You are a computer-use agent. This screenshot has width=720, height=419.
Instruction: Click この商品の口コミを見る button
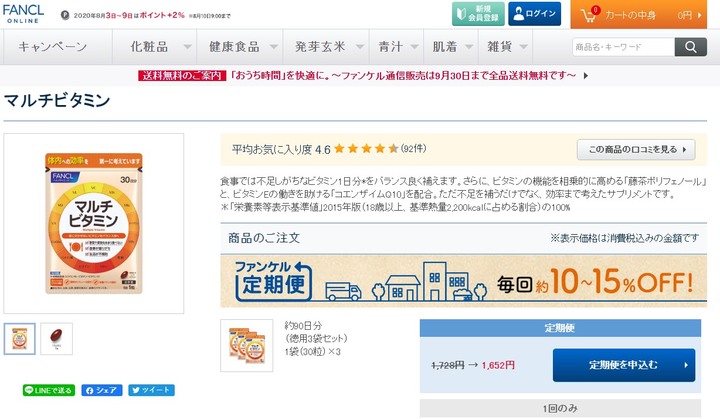[x=636, y=149]
